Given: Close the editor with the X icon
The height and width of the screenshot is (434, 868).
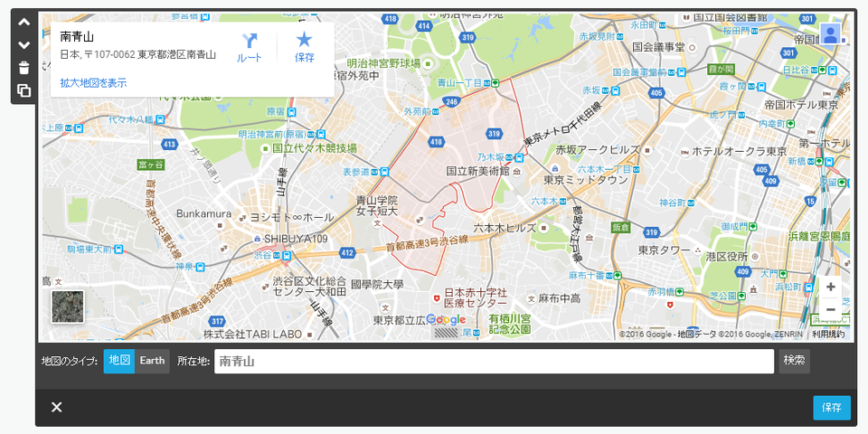Looking at the screenshot, I should click(x=56, y=408).
